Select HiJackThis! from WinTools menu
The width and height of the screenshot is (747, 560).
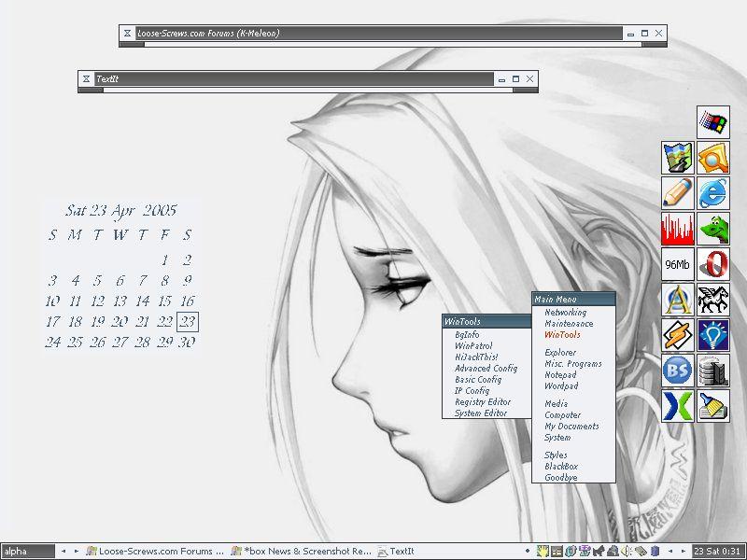click(476, 357)
